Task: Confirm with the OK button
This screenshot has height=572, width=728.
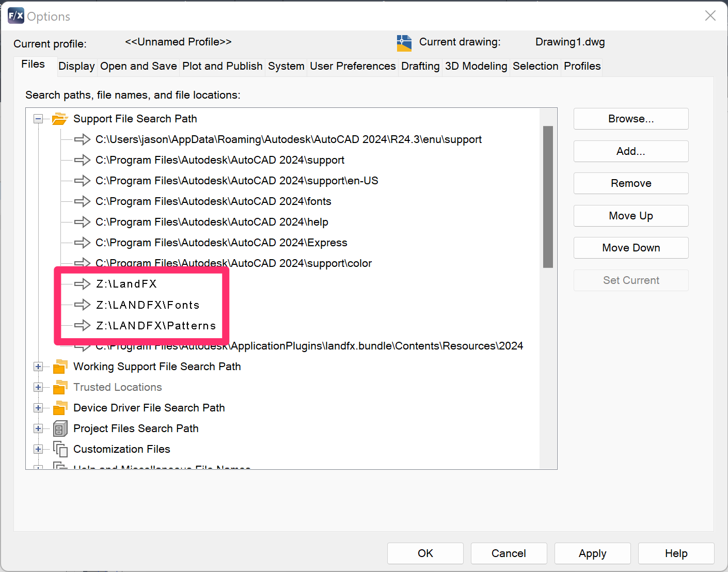Action: tap(425, 553)
